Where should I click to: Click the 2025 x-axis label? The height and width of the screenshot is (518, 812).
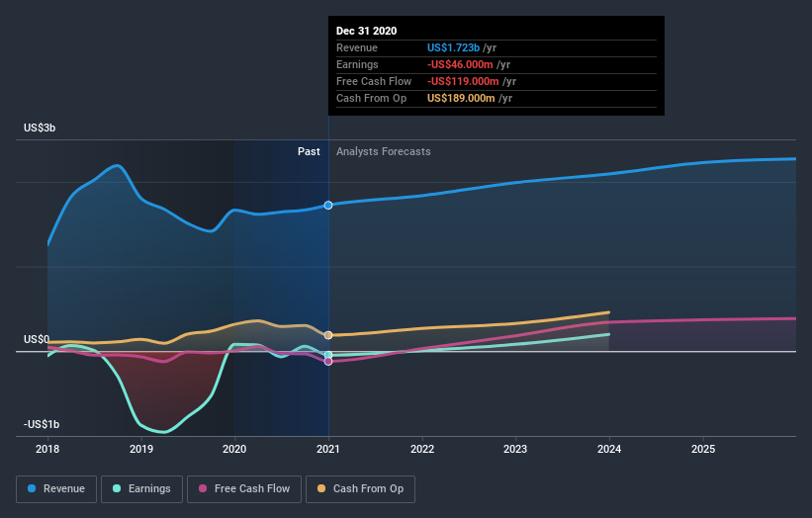click(703, 449)
